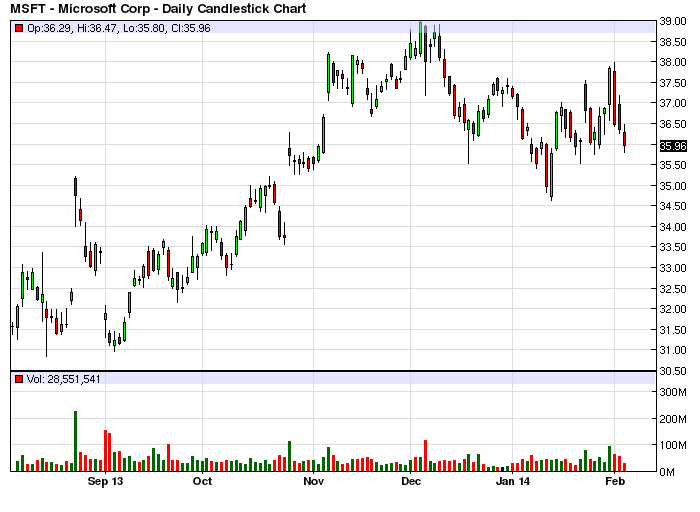Click the 35.50 price axis label
This screenshot has height=512, width=700.
pyautogui.click(x=673, y=165)
